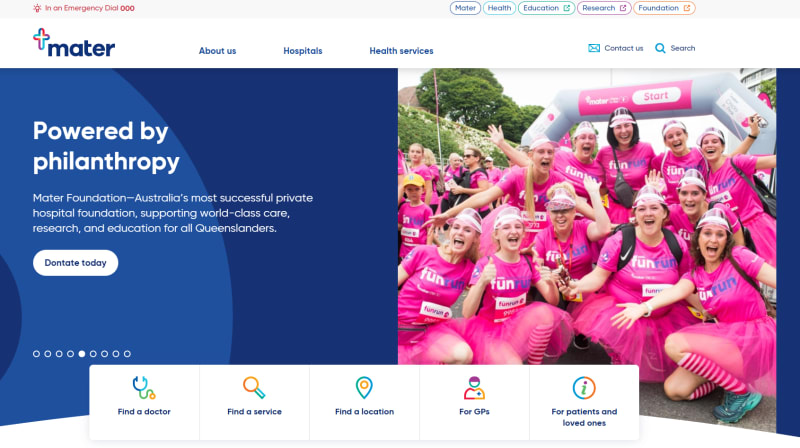Select the first carousel slide dot

click(36, 354)
